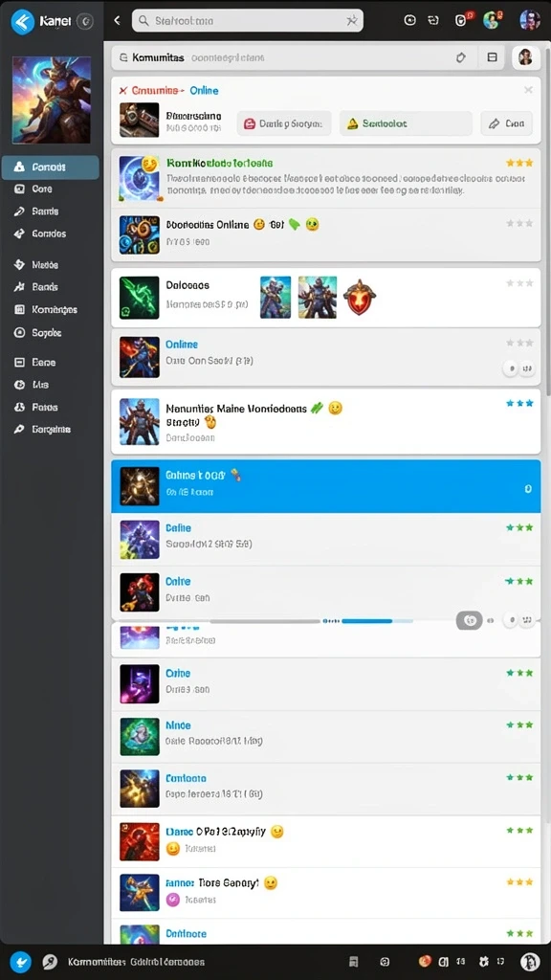Go back with the chevron beside search field
551x980 pixels.
117,21
